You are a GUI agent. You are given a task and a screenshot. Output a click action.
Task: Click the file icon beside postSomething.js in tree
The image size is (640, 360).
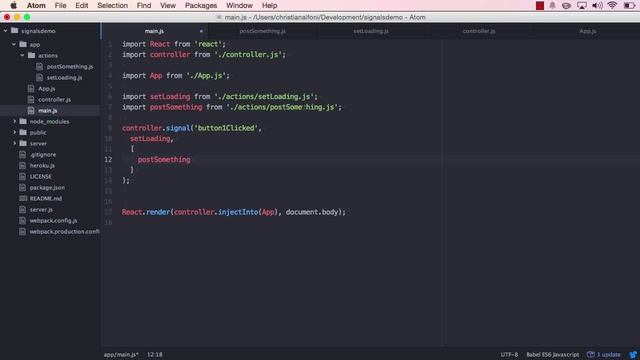[x=40, y=66]
